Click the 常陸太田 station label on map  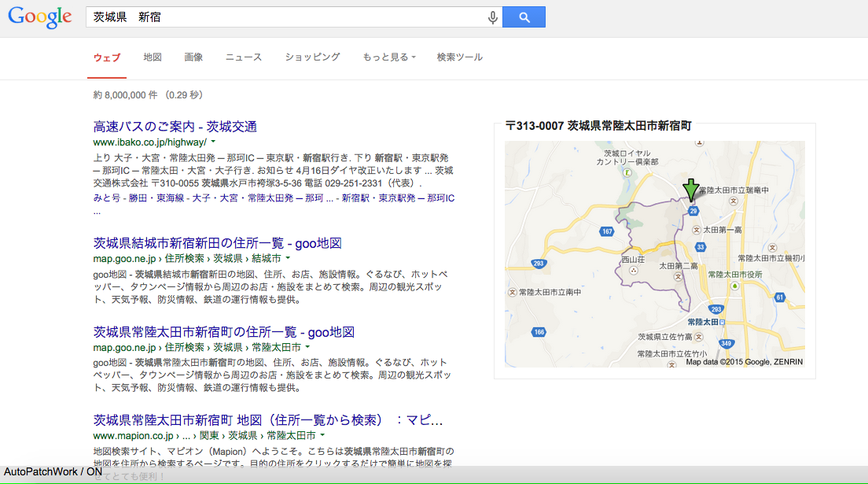(x=703, y=322)
